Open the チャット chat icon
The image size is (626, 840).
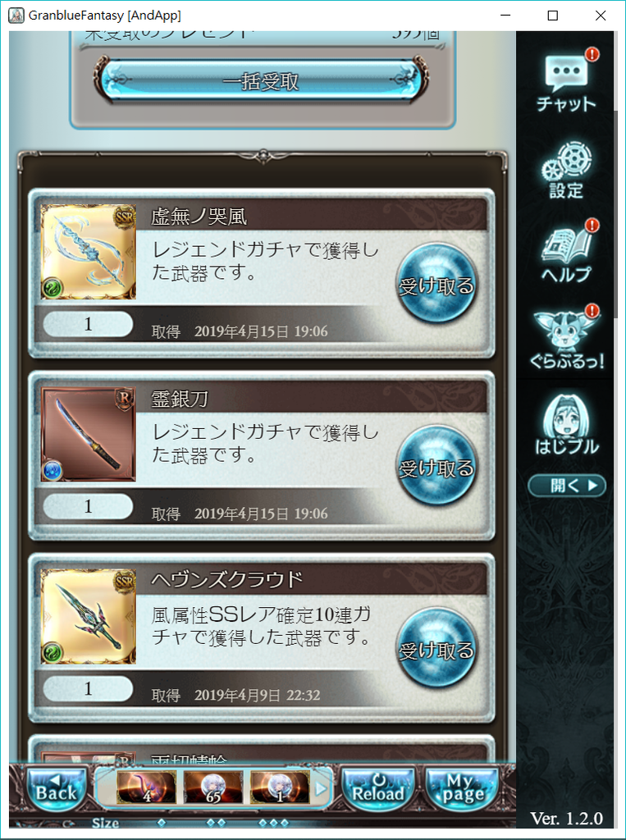[567, 80]
